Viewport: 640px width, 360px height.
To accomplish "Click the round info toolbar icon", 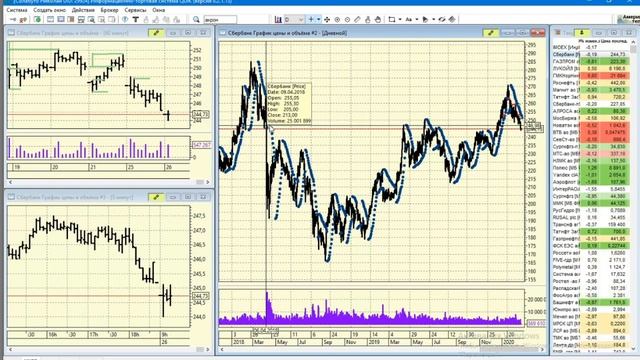I will (x=125, y=20).
